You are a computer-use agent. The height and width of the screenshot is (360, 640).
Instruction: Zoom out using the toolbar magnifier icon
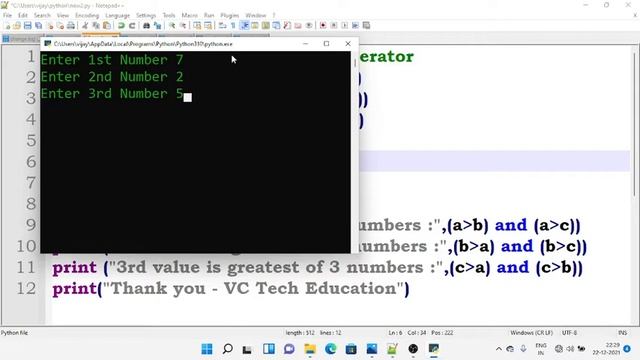[x=183, y=26]
